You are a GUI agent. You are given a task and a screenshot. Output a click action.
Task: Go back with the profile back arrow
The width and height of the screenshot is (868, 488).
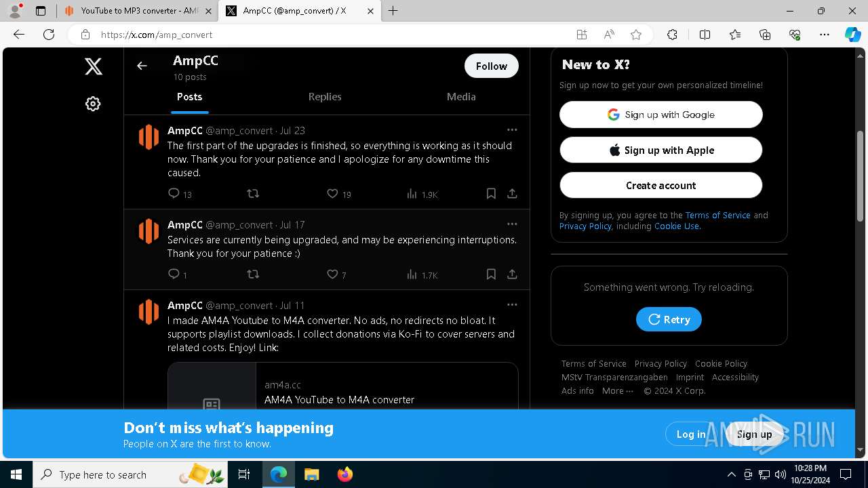(x=142, y=66)
